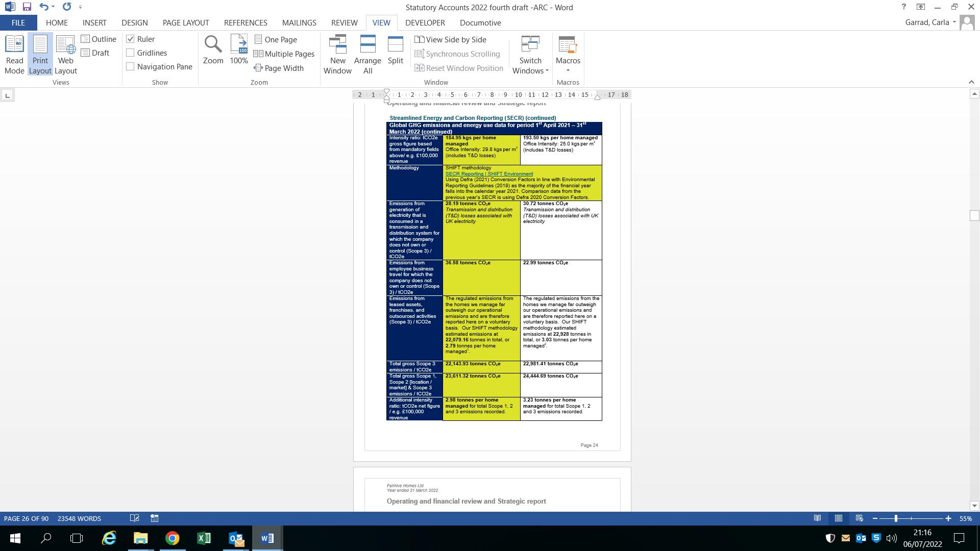
Task: Follow the SECR Reporting SHIFT Environment link
Action: (488, 174)
